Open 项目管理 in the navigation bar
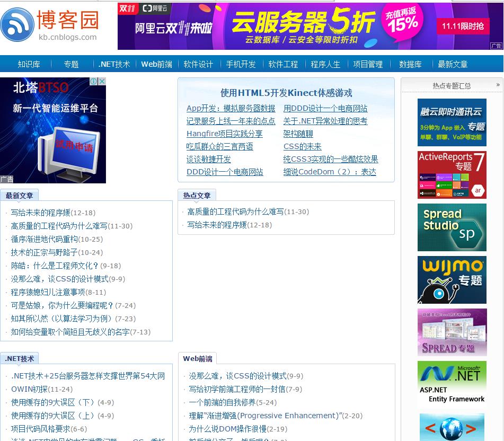The image size is (504, 441). tap(368, 64)
